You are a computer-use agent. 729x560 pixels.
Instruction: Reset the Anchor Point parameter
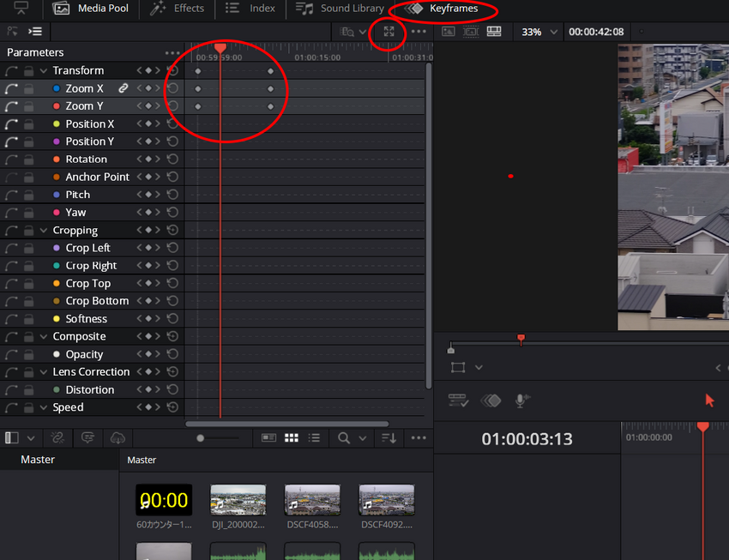[x=172, y=177]
